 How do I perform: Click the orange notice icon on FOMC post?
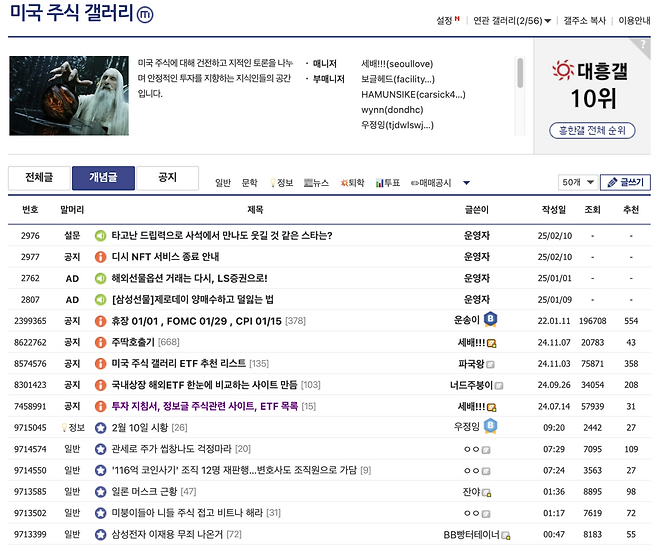pyautogui.click(x=100, y=321)
